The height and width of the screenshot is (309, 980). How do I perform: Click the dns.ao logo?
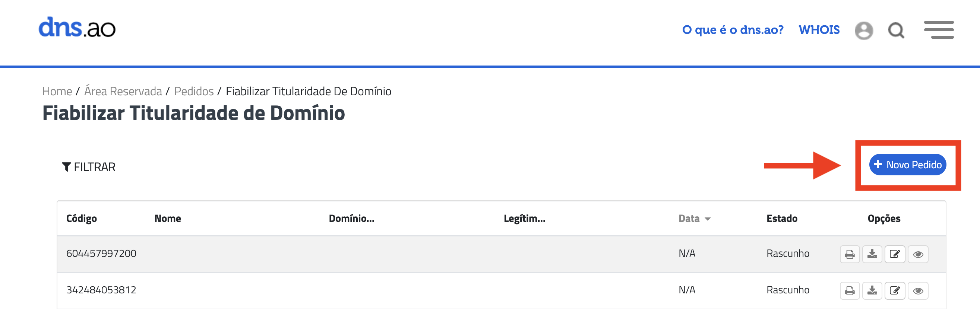coord(77,28)
